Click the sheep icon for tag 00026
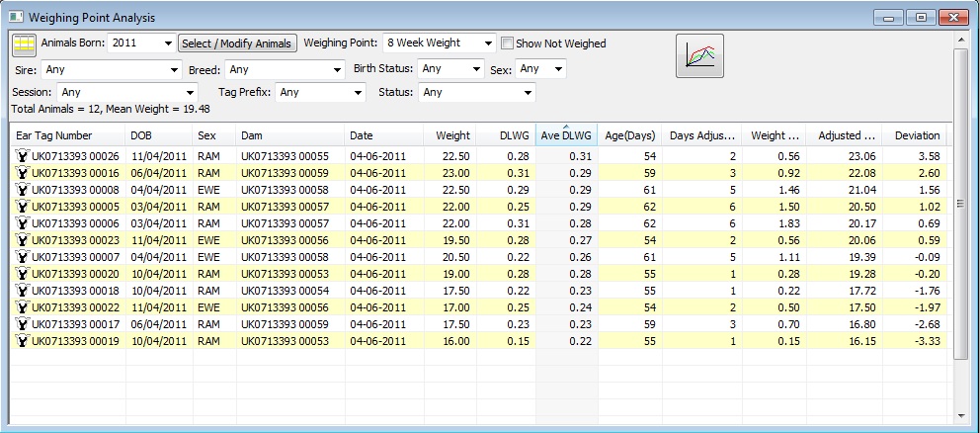The width and height of the screenshot is (980, 433). [x=22, y=156]
